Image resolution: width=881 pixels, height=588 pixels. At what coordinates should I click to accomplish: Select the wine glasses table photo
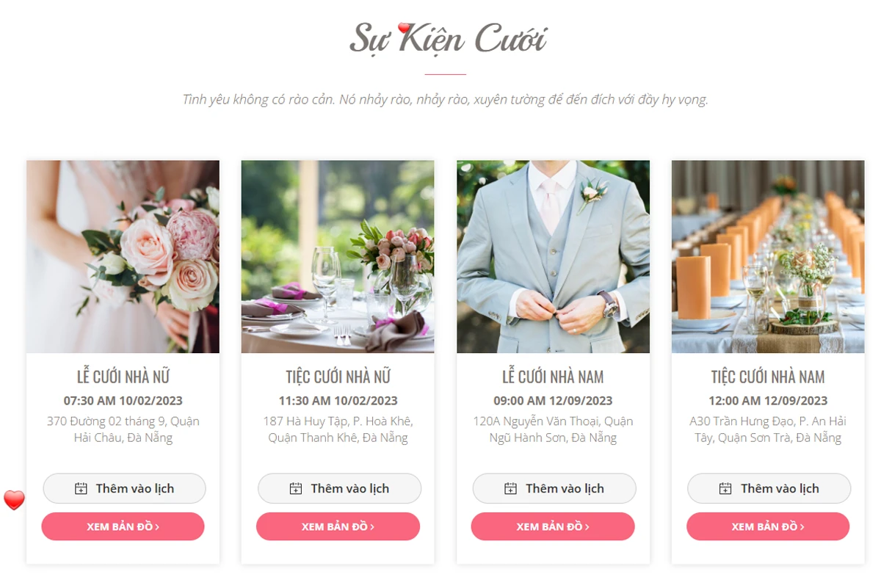coord(338,257)
